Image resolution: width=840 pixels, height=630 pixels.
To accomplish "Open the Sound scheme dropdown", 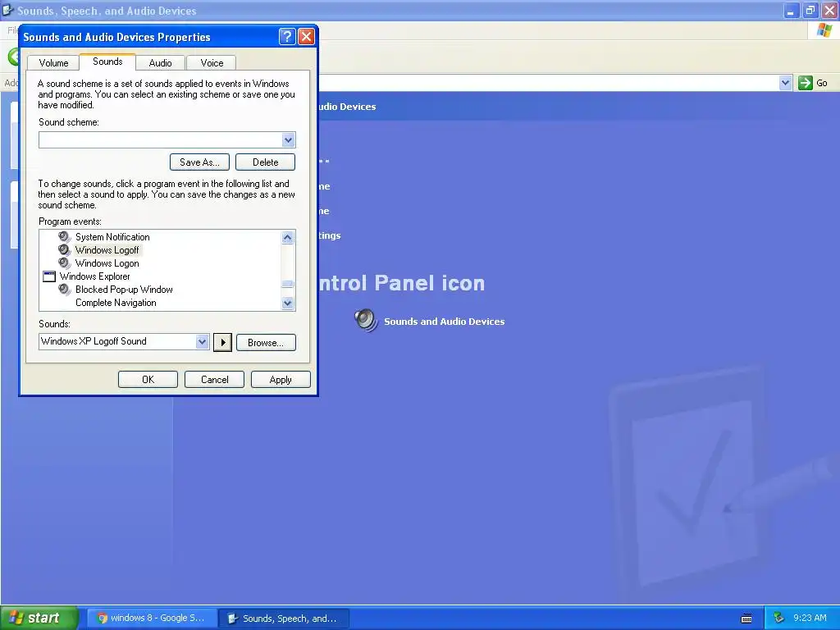I will [288, 139].
